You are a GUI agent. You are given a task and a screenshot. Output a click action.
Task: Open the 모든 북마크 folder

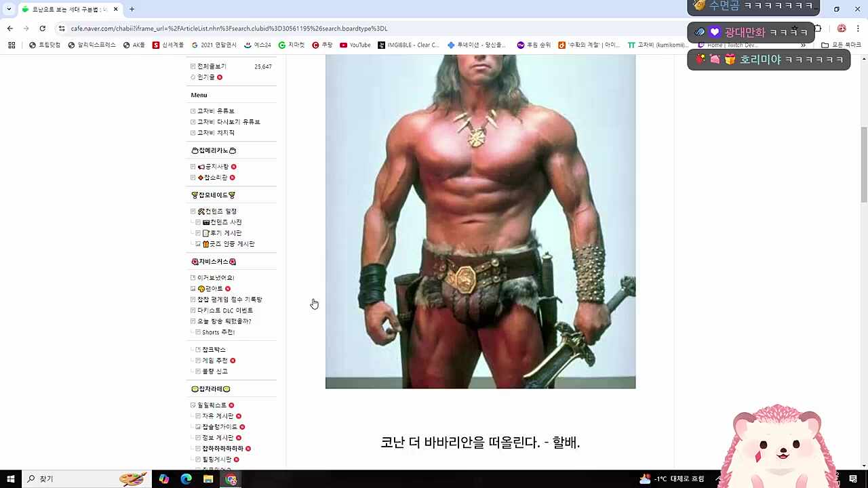[x=841, y=45]
